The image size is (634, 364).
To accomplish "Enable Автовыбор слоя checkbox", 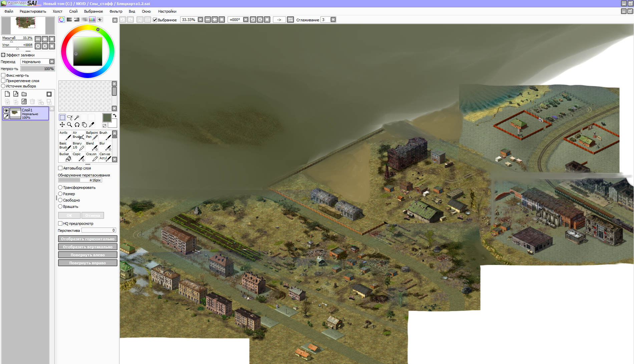I will (x=60, y=168).
